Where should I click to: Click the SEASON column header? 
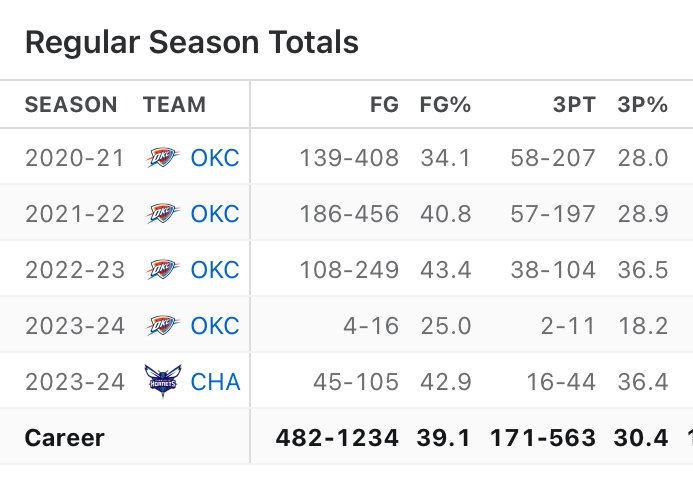(71, 105)
